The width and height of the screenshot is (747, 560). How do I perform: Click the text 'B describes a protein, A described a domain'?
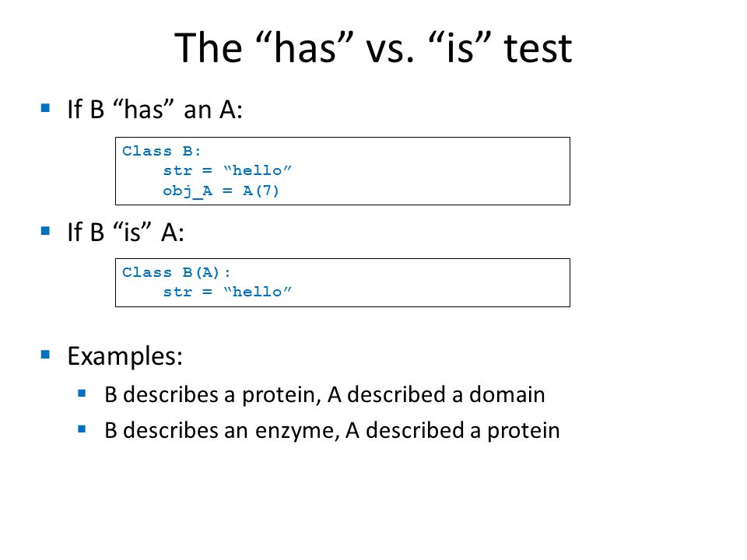(x=325, y=395)
